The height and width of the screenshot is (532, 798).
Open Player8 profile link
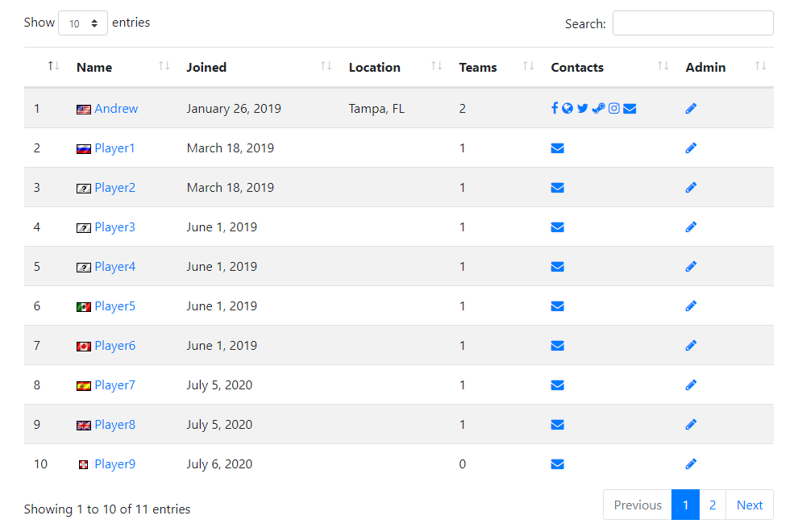pos(115,425)
